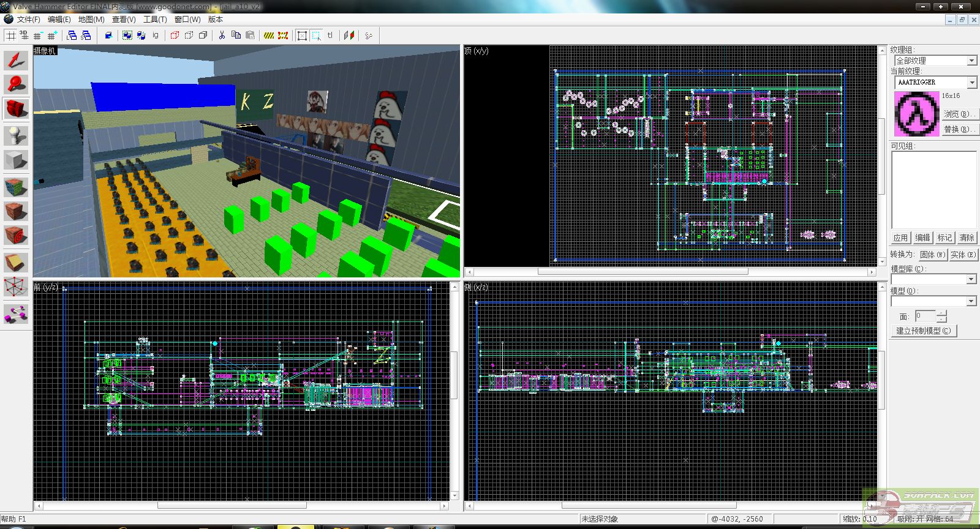Viewport: 980px width, 529px height.
Task: Open the Toggle Texture Application tool
Action: [16, 186]
